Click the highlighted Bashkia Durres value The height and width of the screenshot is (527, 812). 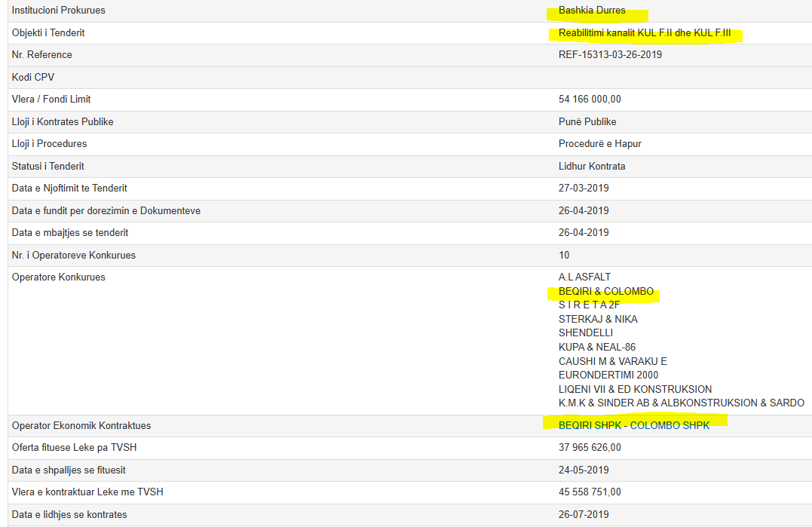(x=592, y=11)
